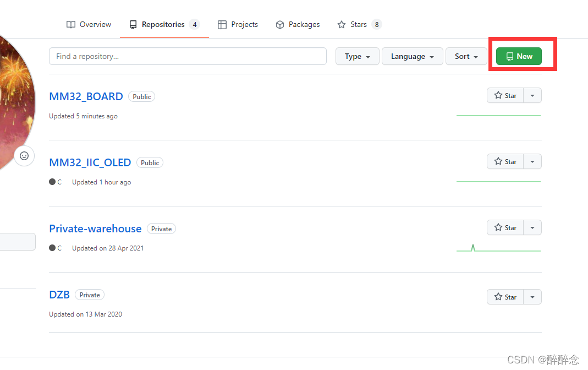The height and width of the screenshot is (370, 588).
Task: Click the Public label next to MM32_BOARD
Action: (142, 97)
